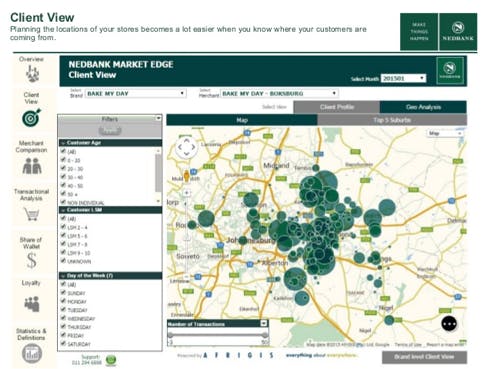This screenshot has height=369, width=491.
Task: Open Share of Wallet dollar icon
Action: (32, 260)
